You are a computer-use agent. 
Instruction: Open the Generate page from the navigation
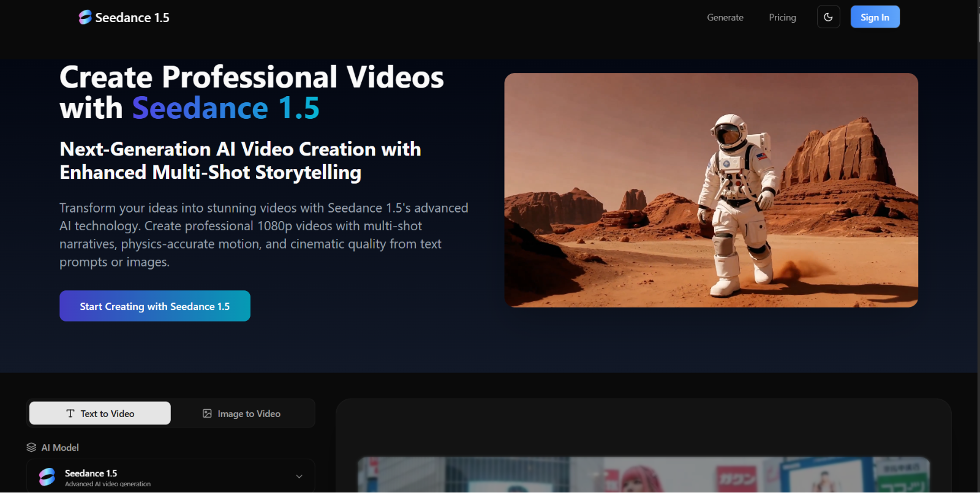coord(725,17)
